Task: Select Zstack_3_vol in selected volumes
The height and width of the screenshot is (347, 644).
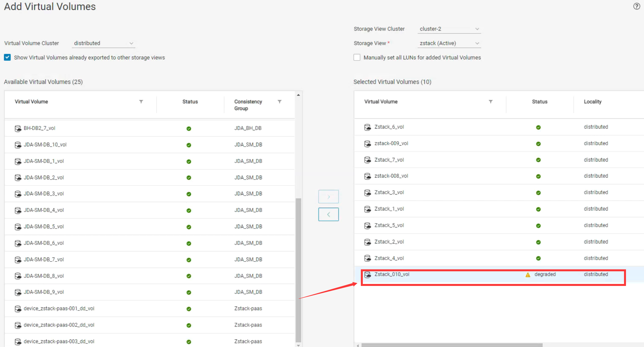Action: point(389,192)
